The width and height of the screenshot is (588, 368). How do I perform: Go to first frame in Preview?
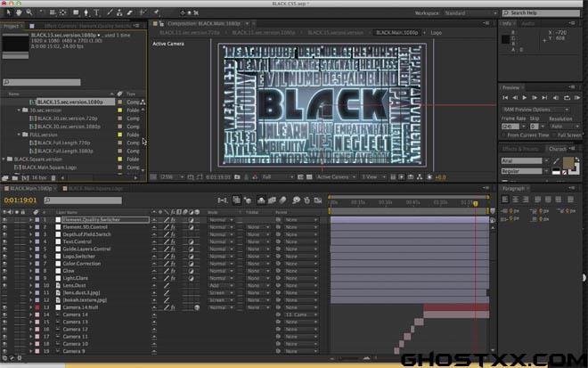[505, 97]
